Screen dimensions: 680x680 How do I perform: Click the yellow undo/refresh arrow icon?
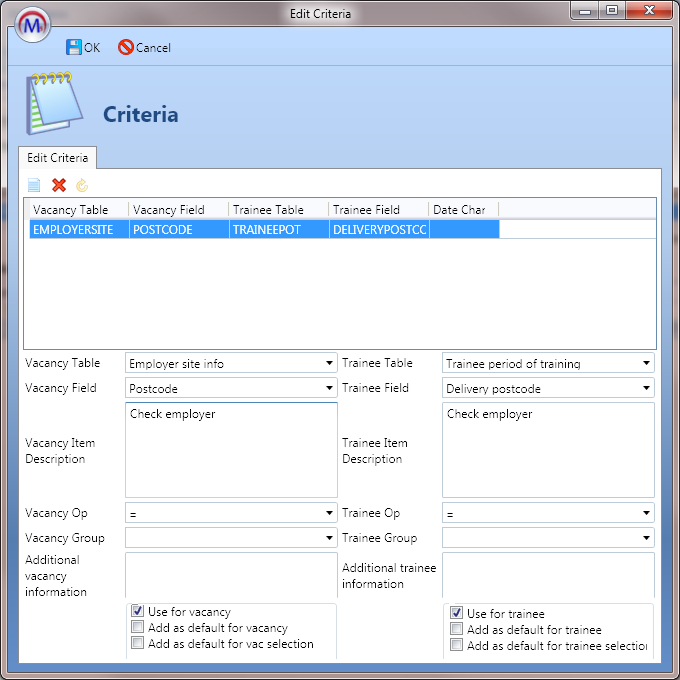[x=82, y=185]
